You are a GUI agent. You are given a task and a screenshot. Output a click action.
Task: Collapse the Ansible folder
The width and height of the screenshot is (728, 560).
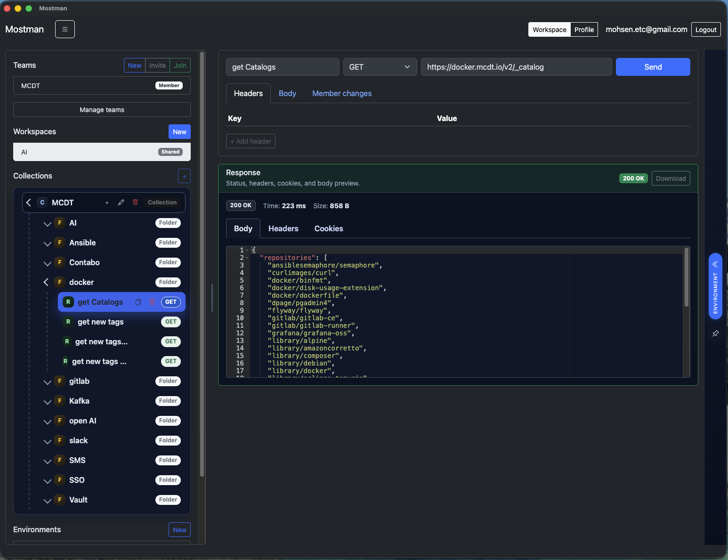(x=47, y=243)
